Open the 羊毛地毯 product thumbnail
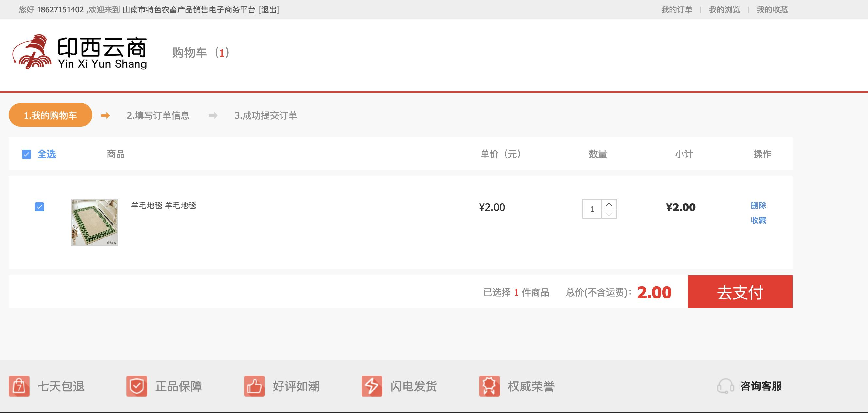This screenshot has width=868, height=413. click(x=94, y=222)
